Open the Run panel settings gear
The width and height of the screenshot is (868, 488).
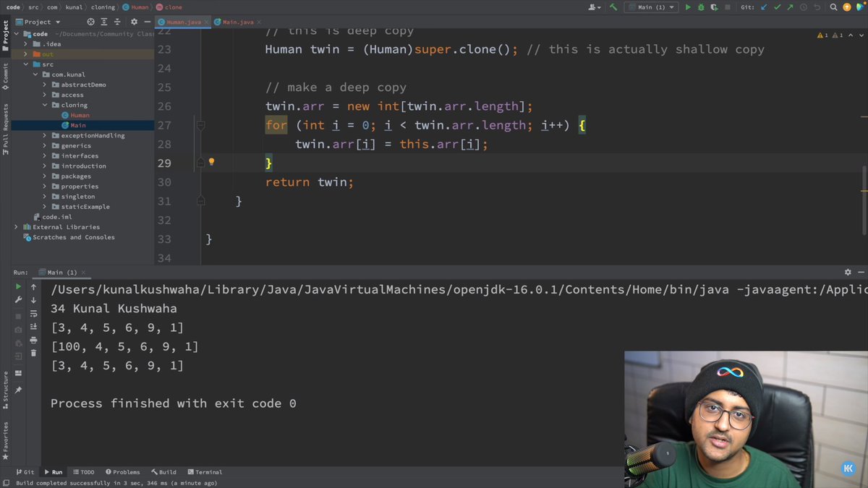[848, 273]
